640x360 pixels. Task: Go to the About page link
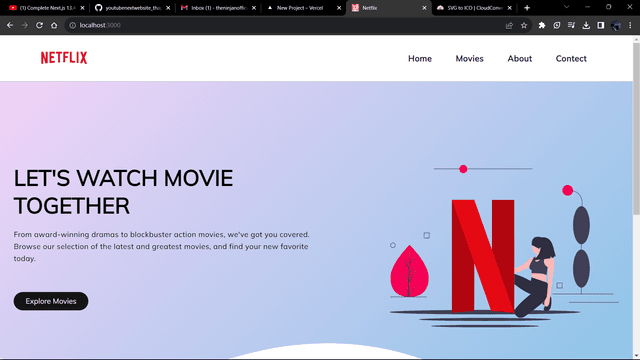pyautogui.click(x=520, y=58)
